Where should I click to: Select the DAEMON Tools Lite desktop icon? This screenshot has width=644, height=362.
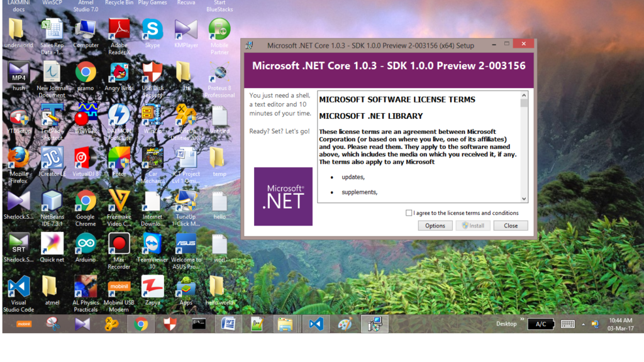coord(119,123)
